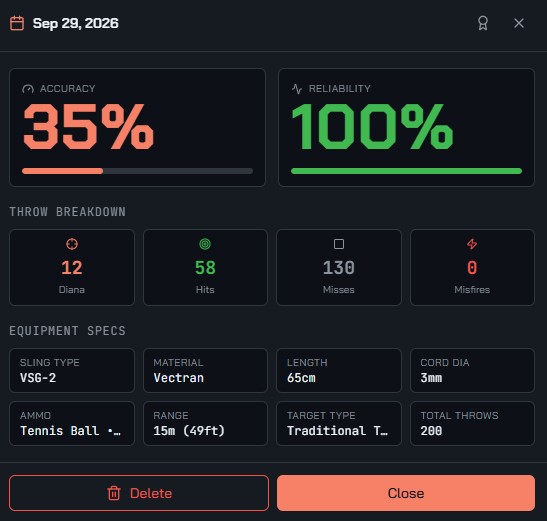Click the MATERIAL label

click(x=178, y=363)
